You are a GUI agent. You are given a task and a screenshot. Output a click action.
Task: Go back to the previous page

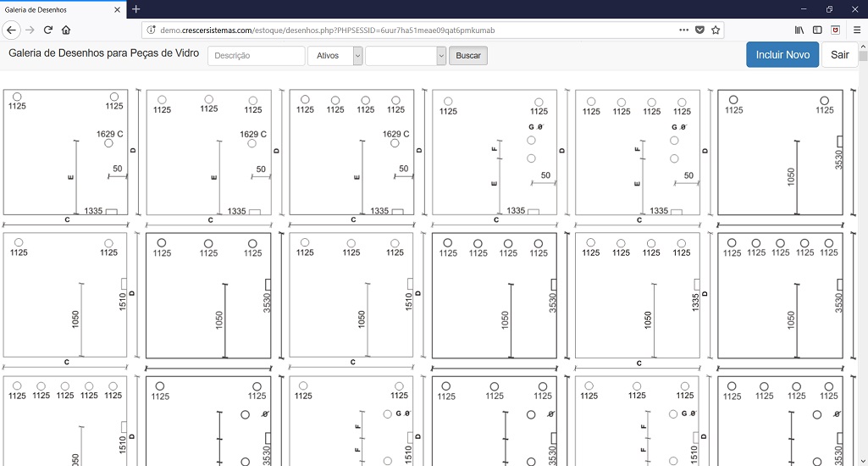point(11,30)
